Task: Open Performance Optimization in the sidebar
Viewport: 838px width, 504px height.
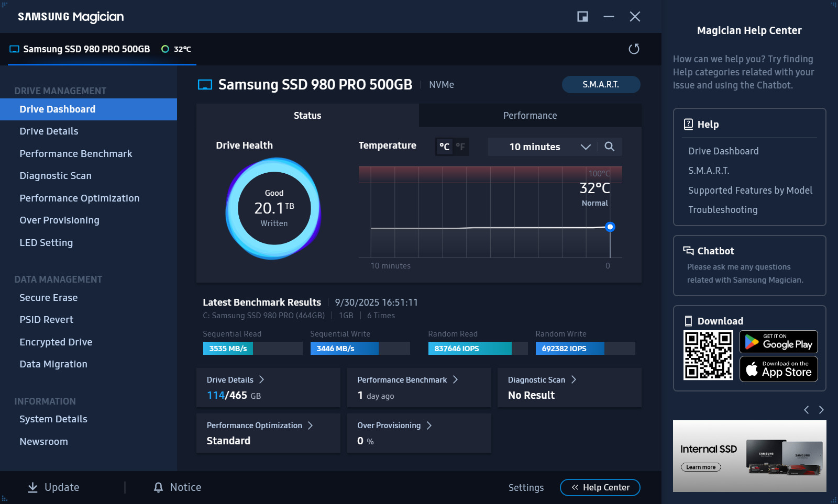Action: click(89, 198)
